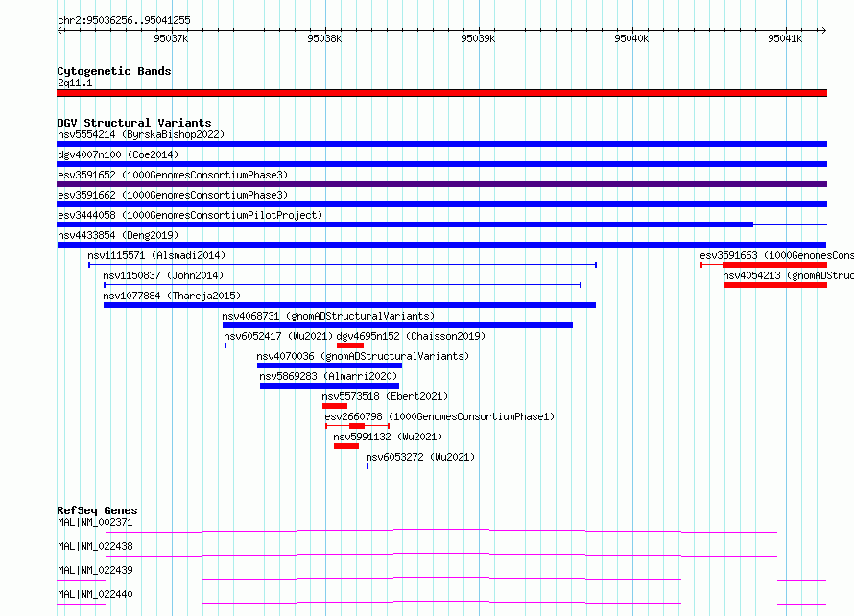Click the blue nsv4070036 variant bar
The width and height of the screenshot is (854, 616).
(329, 366)
